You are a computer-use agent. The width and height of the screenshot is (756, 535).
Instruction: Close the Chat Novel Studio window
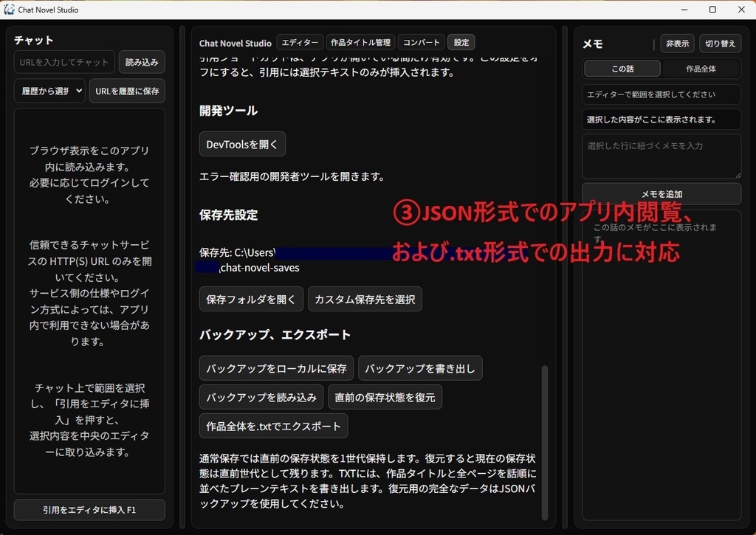(x=741, y=10)
